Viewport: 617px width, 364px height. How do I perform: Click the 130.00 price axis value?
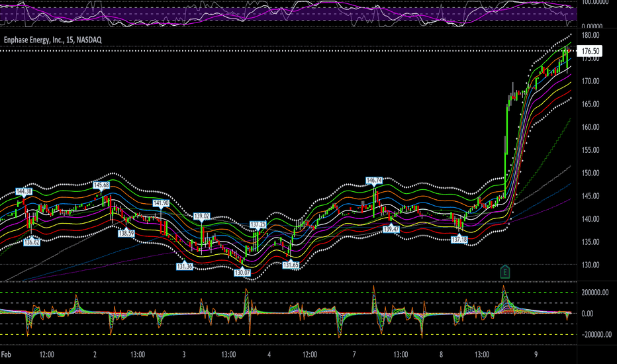(591, 265)
